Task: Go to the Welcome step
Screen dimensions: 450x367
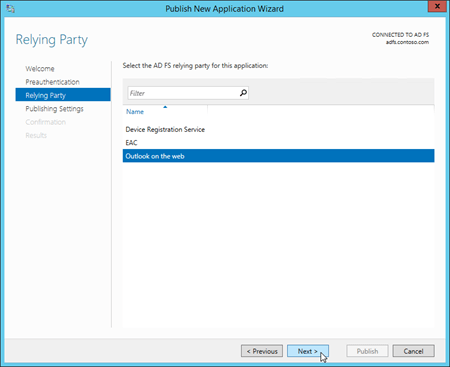Action: pyautogui.click(x=40, y=69)
